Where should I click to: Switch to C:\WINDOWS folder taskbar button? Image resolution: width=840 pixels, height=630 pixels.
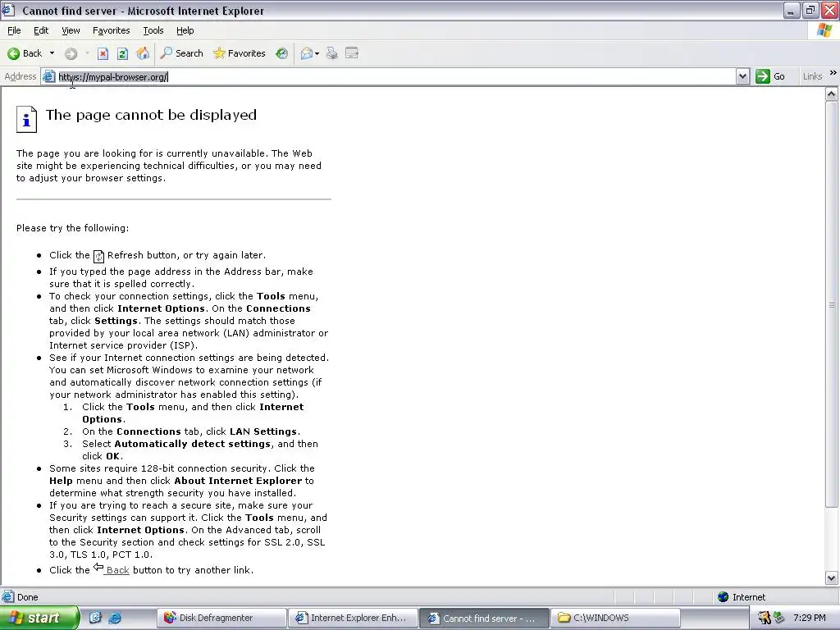[615, 618]
